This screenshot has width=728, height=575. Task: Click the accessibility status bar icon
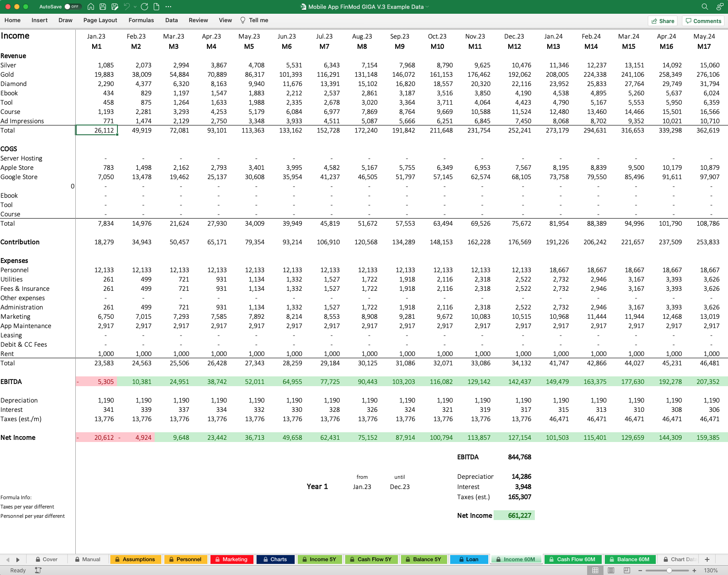(38, 570)
